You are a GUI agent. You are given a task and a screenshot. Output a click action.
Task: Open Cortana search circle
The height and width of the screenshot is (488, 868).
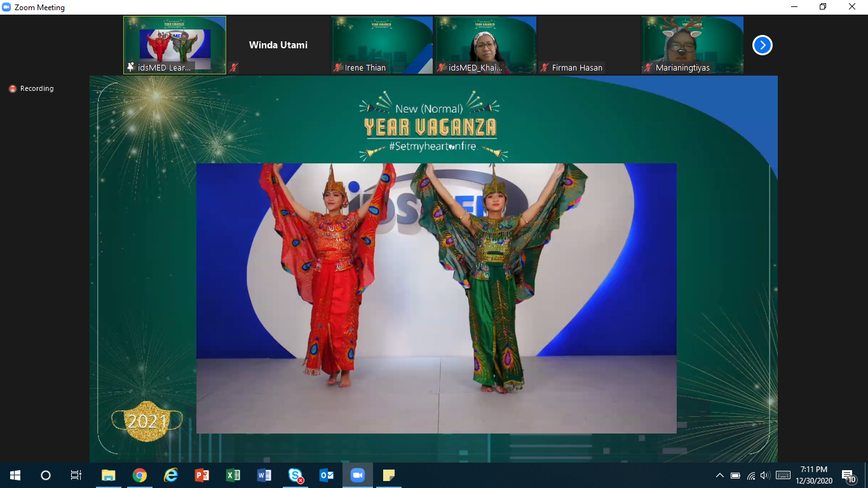pos(46,475)
